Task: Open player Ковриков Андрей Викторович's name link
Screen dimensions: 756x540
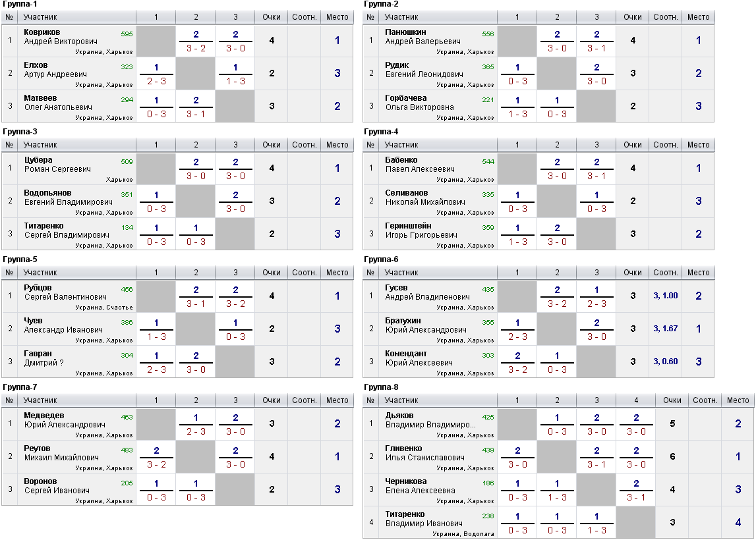Action: (60, 37)
